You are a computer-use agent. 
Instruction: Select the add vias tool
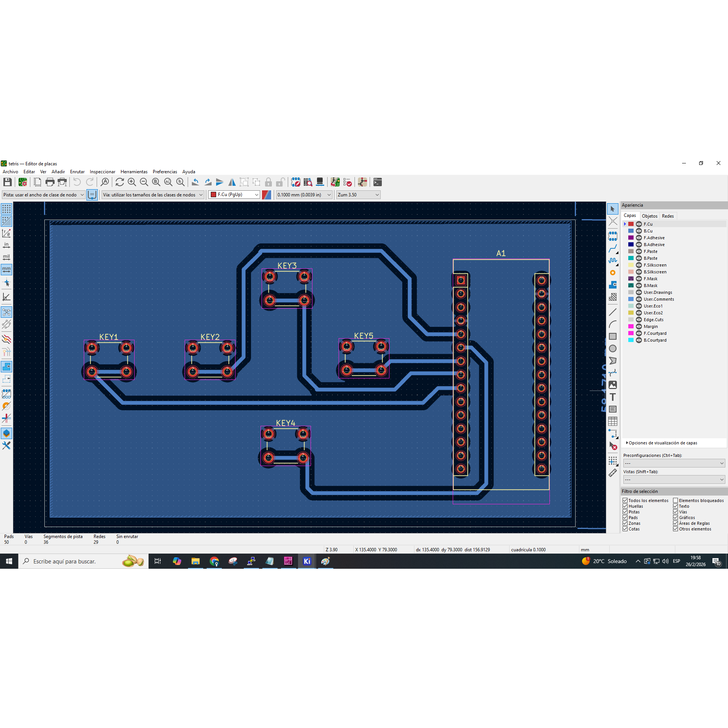pyautogui.click(x=612, y=273)
